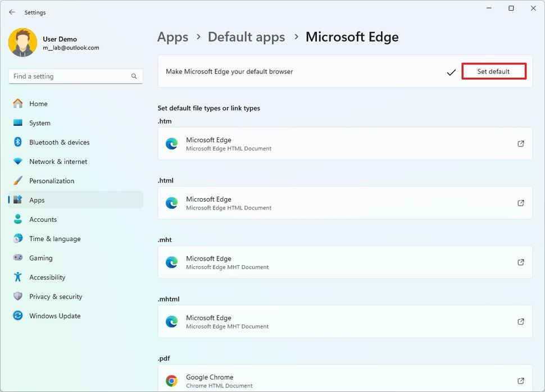Go to Windows Update section
The image size is (545, 392).
coord(54,316)
